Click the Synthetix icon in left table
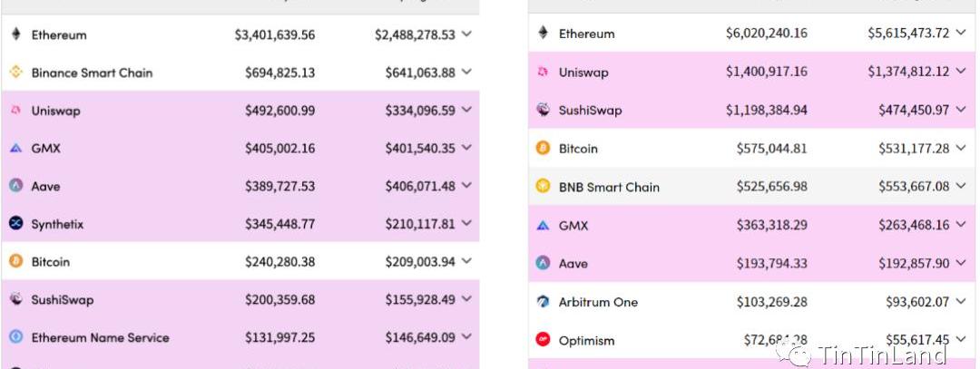Viewport: 980px width, 369px height. coord(16,224)
